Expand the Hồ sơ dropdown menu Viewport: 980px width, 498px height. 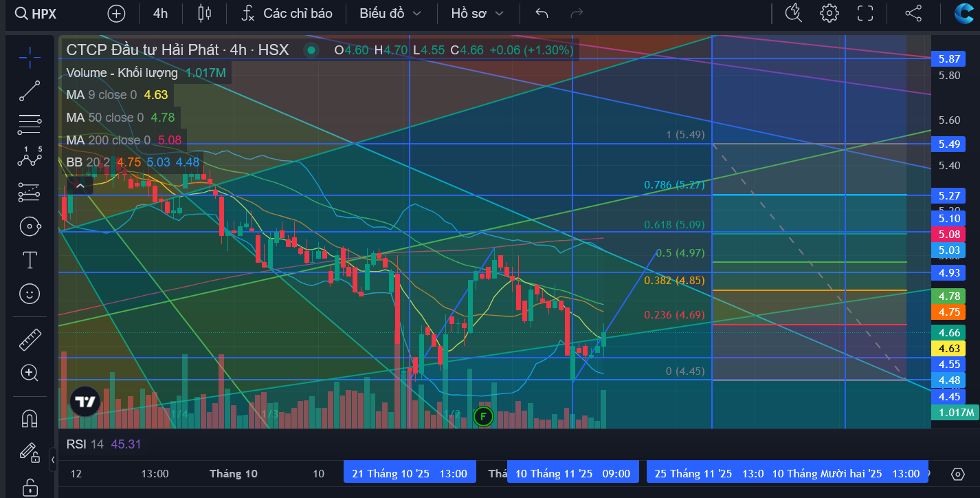[477, 13]
